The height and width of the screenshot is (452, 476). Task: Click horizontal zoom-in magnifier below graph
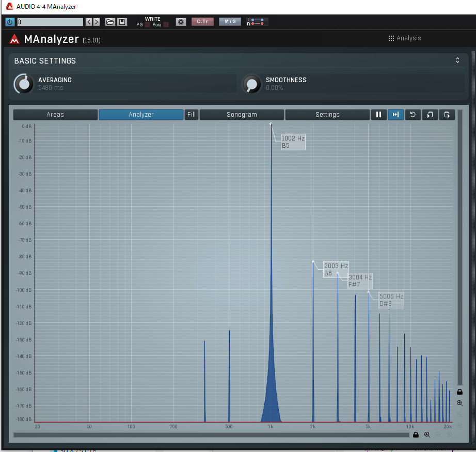pos(427,435)
